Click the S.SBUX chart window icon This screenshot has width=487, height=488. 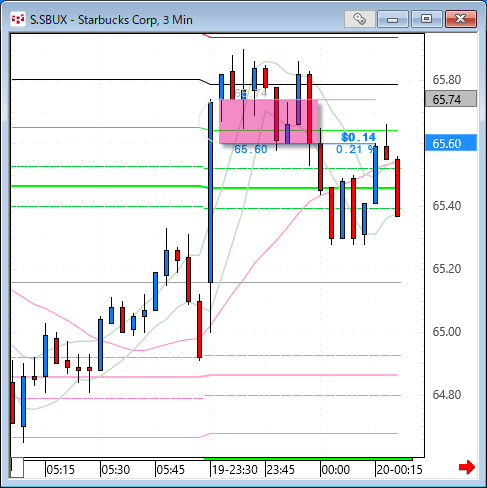(18, 19)
